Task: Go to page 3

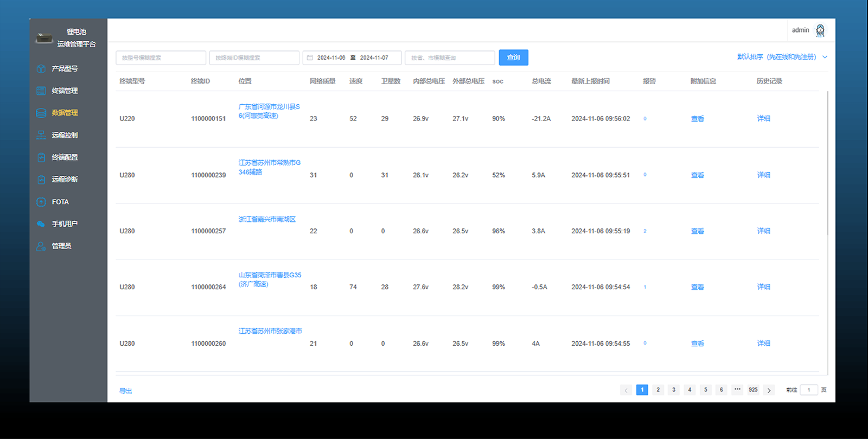Action: coord(674,390)
